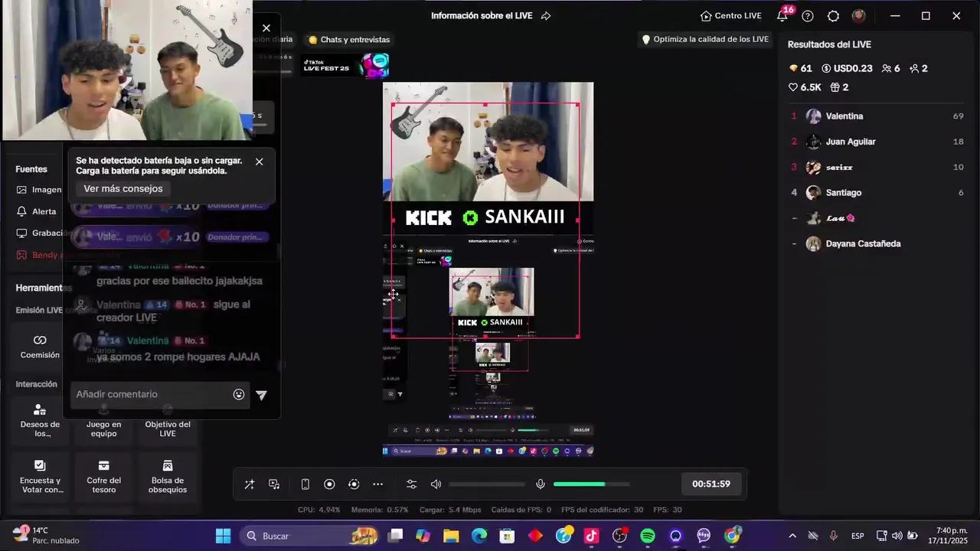Select Valentina in the top gifters ranking

coord(877,116)
